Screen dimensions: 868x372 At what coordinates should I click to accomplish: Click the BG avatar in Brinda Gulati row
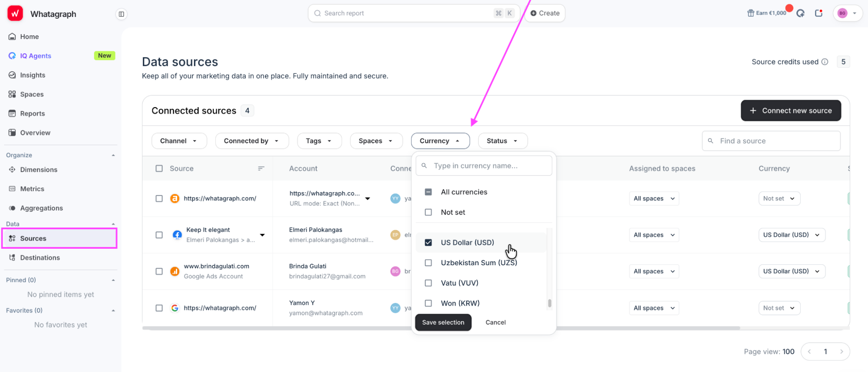(395, 271)
